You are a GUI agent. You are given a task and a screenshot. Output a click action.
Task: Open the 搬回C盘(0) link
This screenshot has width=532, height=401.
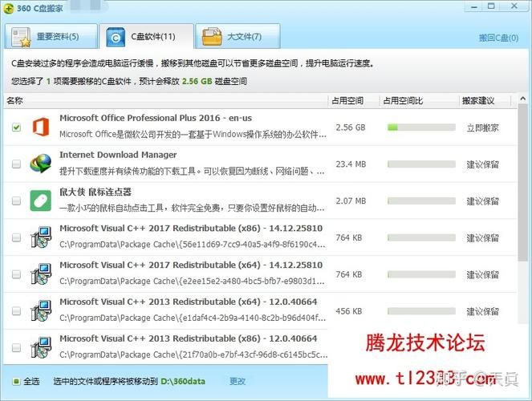(x=498, y=38)
